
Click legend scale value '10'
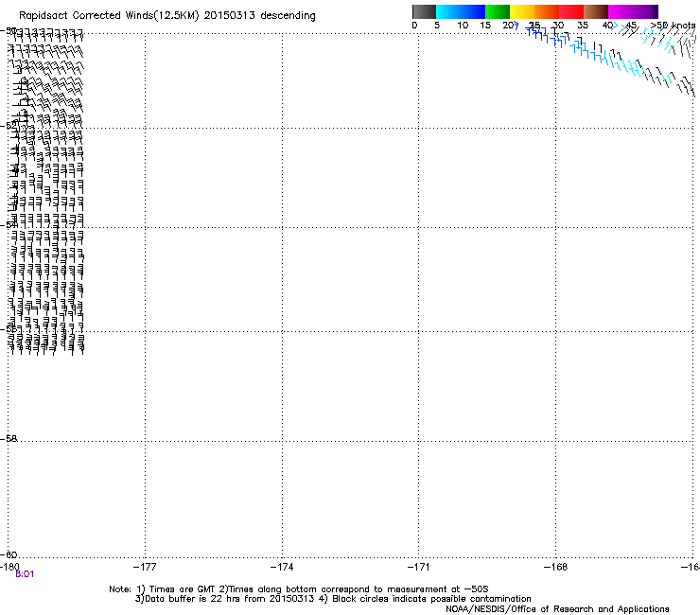pyautogui.click(x=463, y=26)
